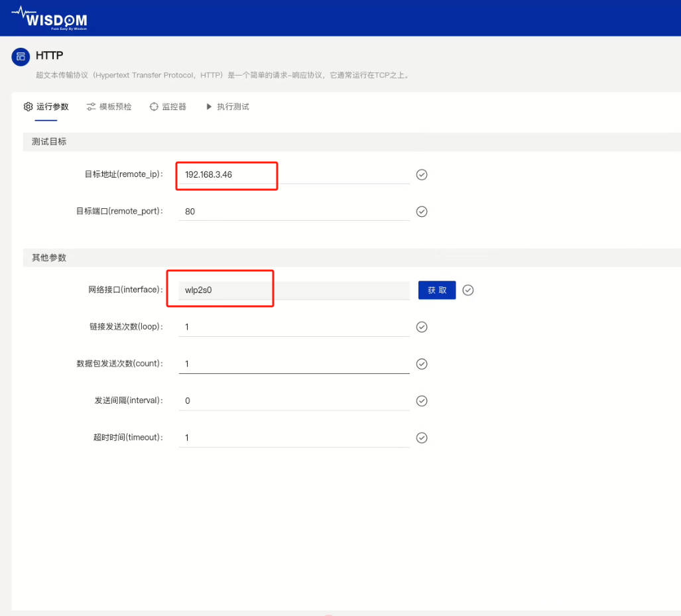This screenshot has width=681, height=616.
Task: Click the checkmark icon beside Get button
Action: [x=468, y=290]
